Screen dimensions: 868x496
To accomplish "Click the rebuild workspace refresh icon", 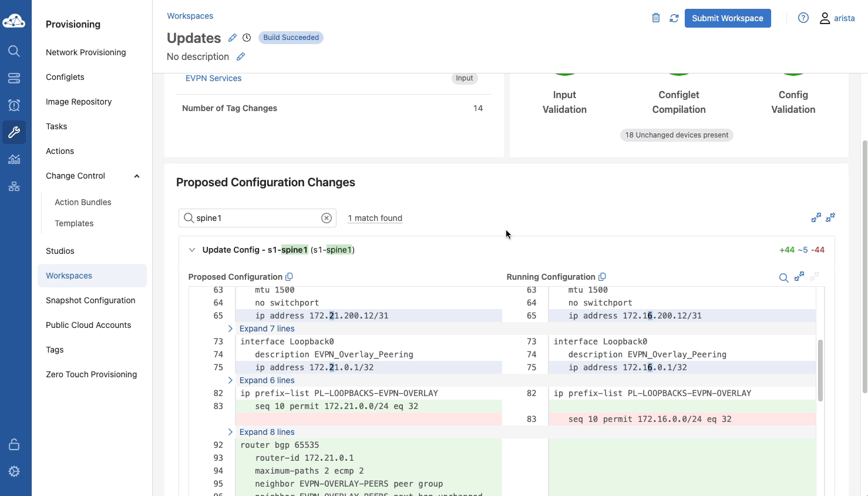I will click(674, 18).
